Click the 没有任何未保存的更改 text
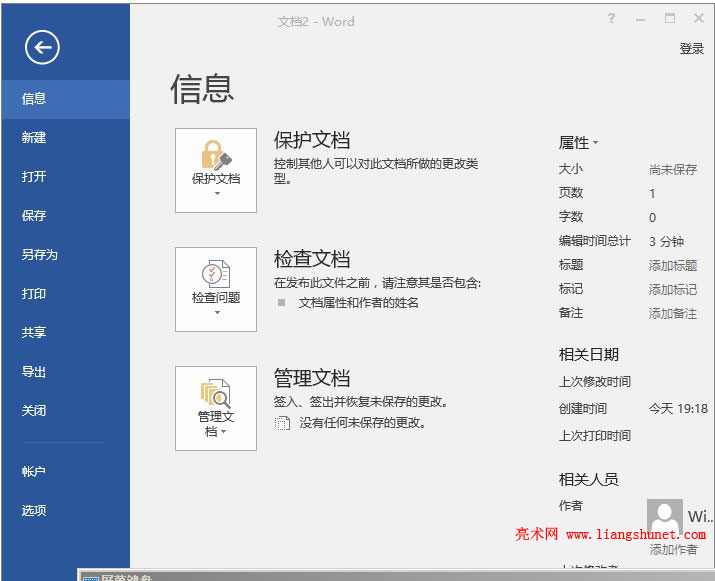 [363, 423]
